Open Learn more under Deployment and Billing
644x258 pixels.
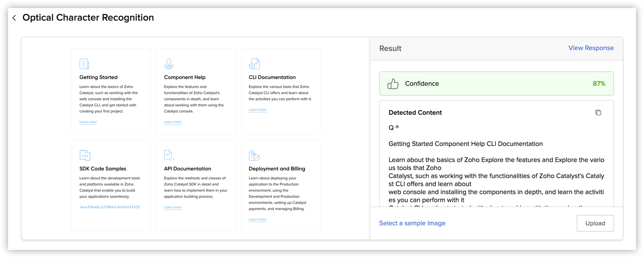tap(257, 219)
